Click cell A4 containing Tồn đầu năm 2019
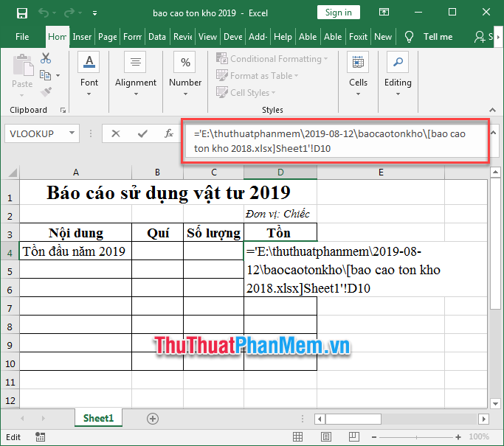This screenshot has width=504, height=446. [x=75, y=251]
